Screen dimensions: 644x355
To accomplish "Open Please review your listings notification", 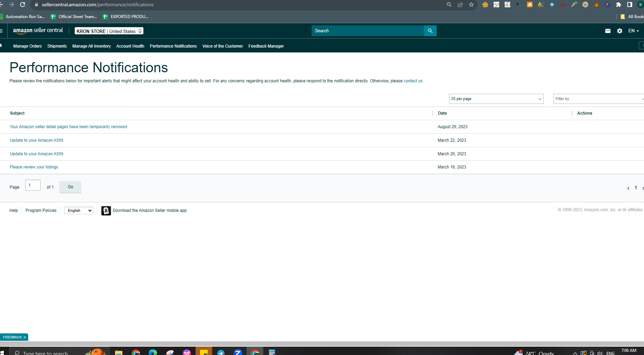I will pyautogui.click(x=34, y=167).
